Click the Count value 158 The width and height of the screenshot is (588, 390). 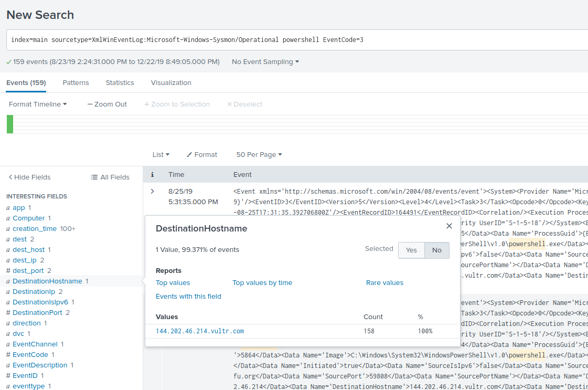[x=369, y=331]
